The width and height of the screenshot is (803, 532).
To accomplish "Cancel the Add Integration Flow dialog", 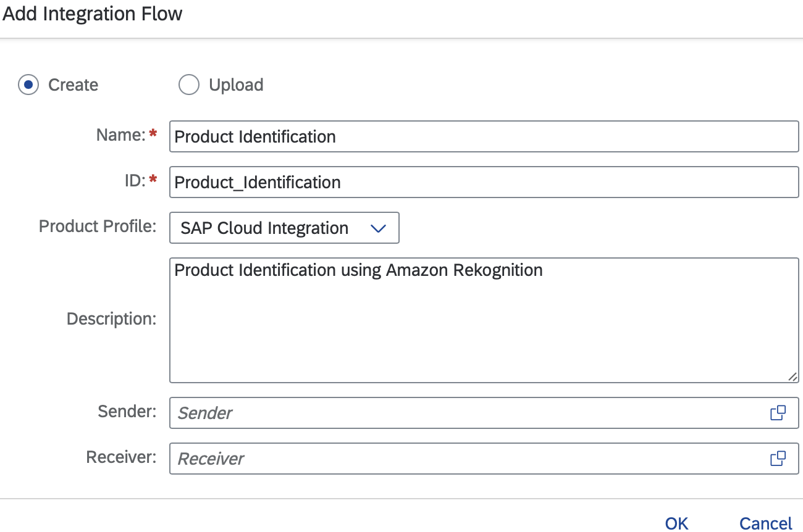I will point(765,523).
